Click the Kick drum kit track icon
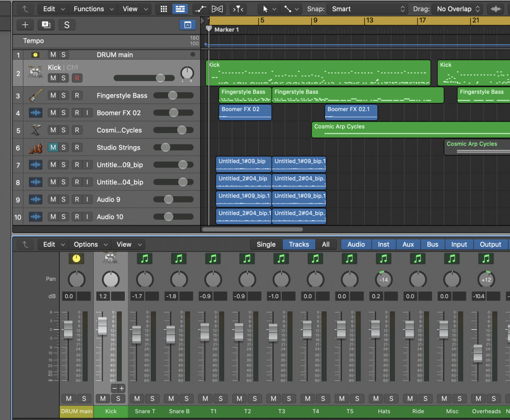The width and height of the screenshot is (510, 420). tap(36, 73)
